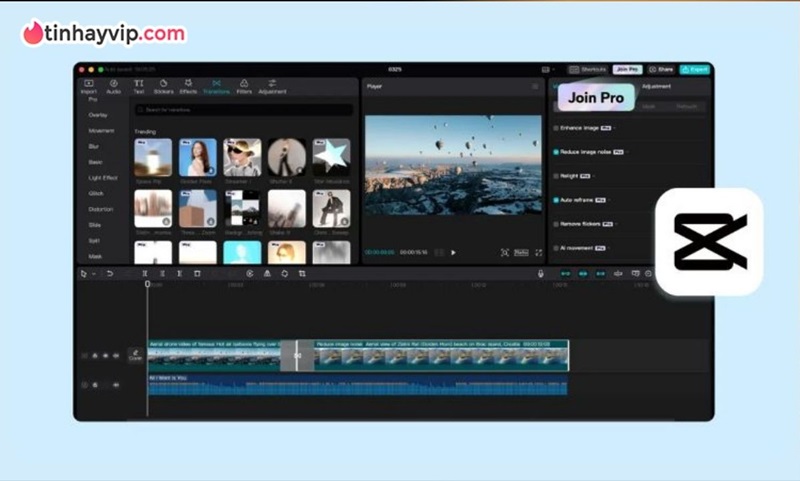Screen dimensions: 800x481
Task: Select the Mask transition category
Action: 95,257
